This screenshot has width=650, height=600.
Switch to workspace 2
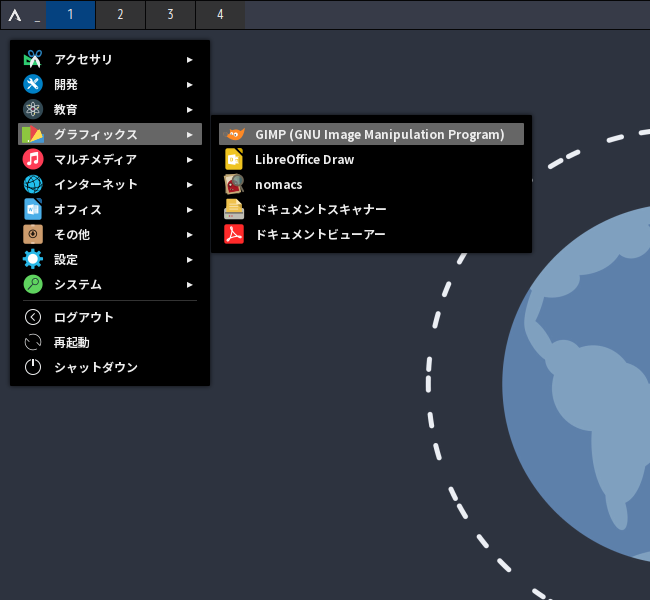pyautogui.click(x=120, y=15)
